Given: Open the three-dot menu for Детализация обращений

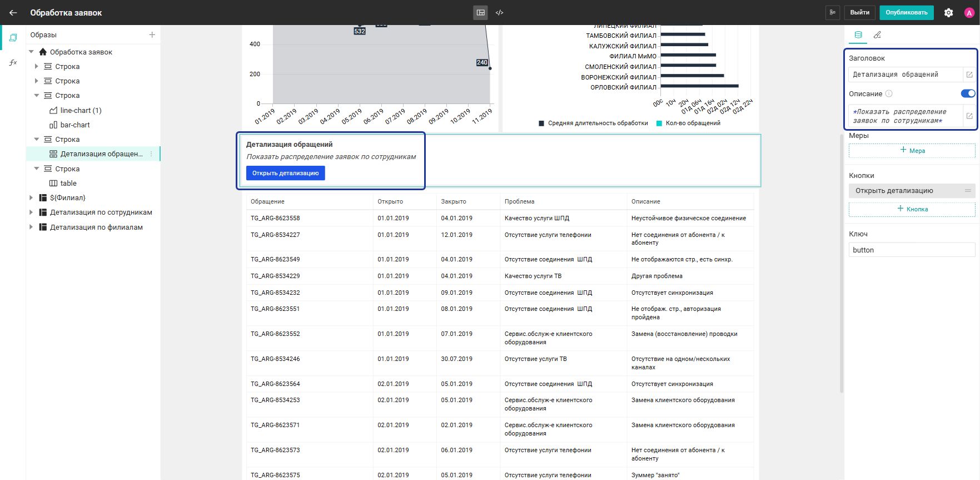Looking at the screenshot, I should (151, 154).
